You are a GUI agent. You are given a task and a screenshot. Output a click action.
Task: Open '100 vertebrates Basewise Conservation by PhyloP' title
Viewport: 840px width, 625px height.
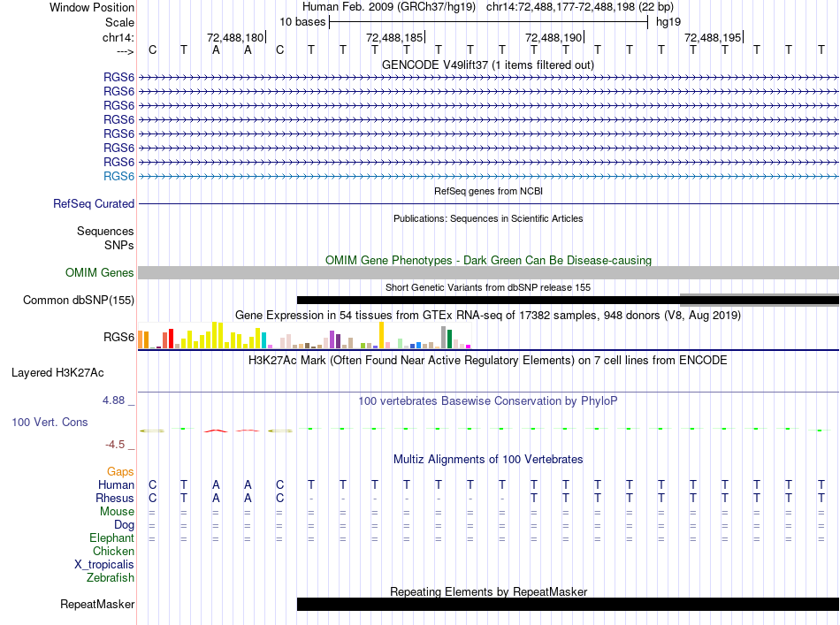[487, 401]
